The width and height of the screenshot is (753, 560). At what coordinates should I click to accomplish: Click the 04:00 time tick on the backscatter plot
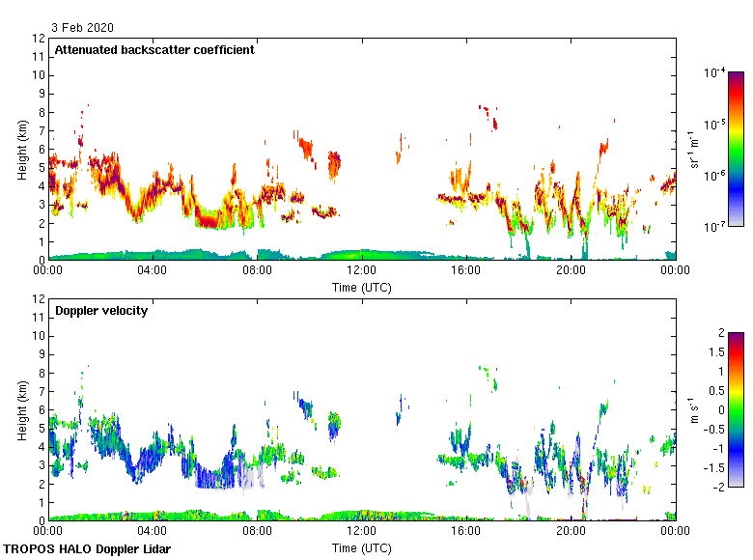point(153,271)
